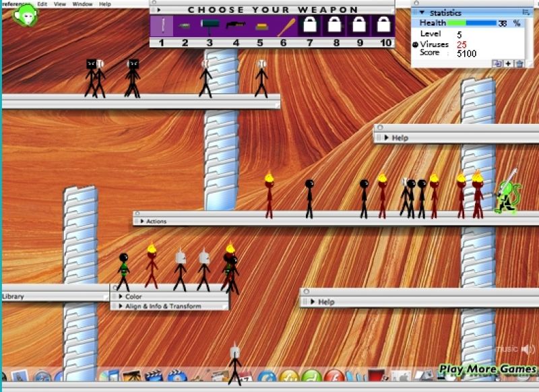
Task: Click the Library panel title
Action: 13,296
